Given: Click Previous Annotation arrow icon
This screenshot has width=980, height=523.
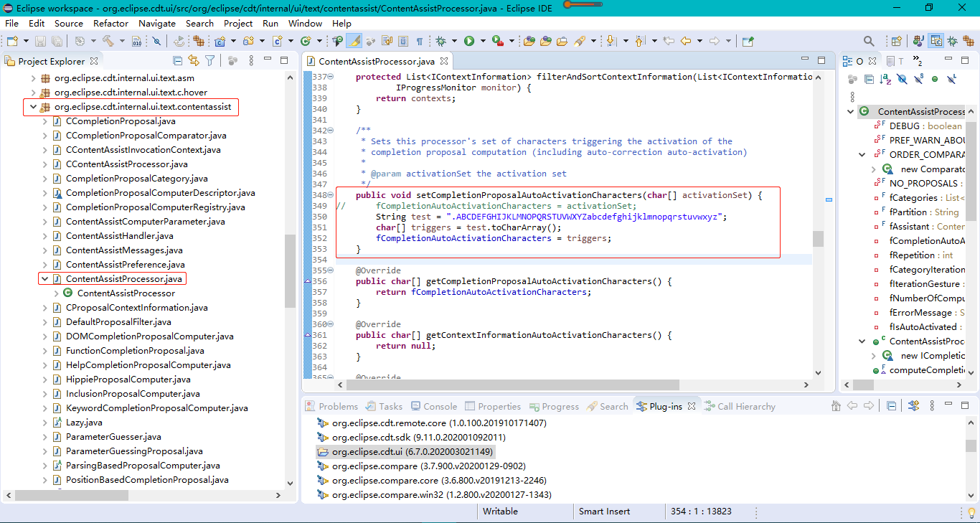Looking at the screenshot, I should pos(639,41).
